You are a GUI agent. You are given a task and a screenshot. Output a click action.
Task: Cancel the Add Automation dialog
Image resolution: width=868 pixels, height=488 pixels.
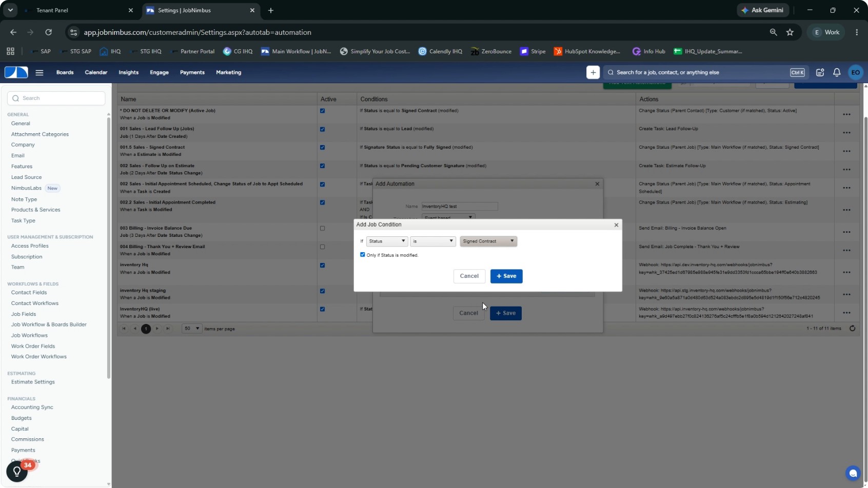click(468, 313)
